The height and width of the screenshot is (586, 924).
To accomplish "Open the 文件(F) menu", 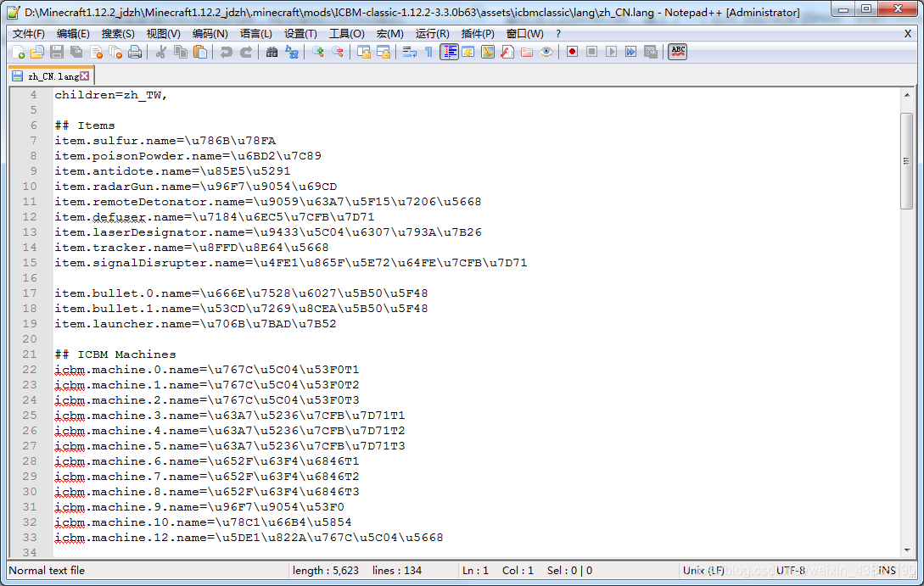I will (29, 34).
